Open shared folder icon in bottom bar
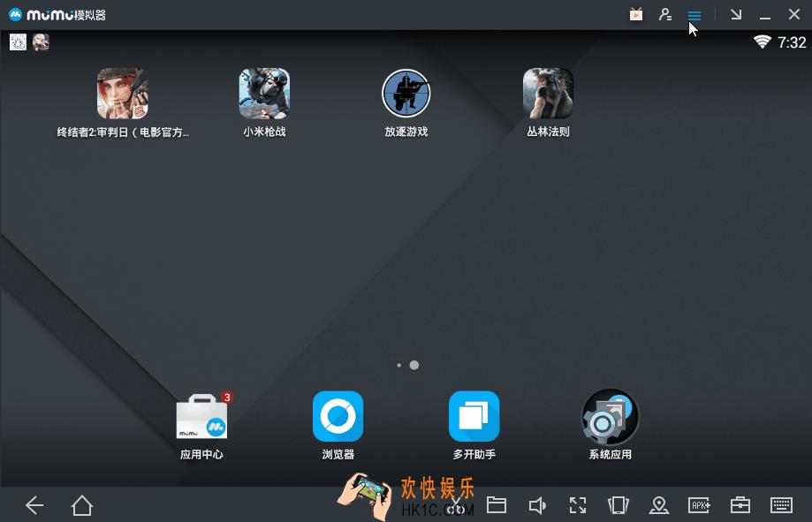Image resolution: width=812 pixels, height=522 pixels. coord(496,505)
